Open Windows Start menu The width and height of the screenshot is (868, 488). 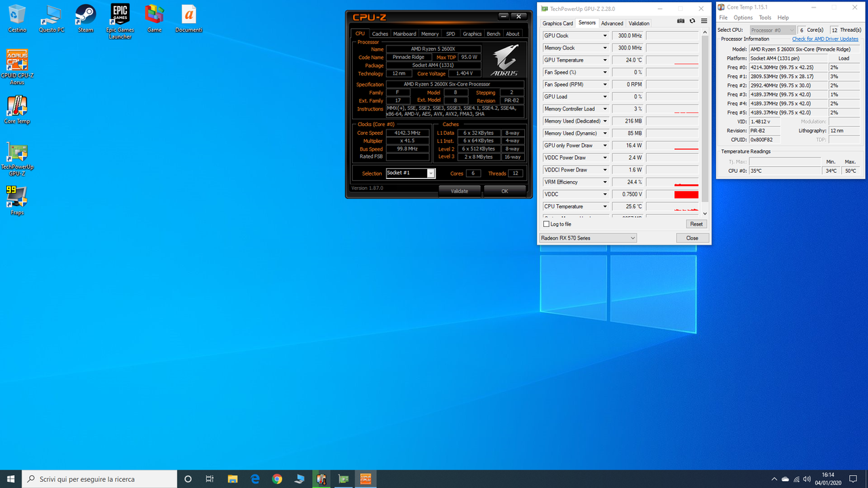[x=11, y=479]
